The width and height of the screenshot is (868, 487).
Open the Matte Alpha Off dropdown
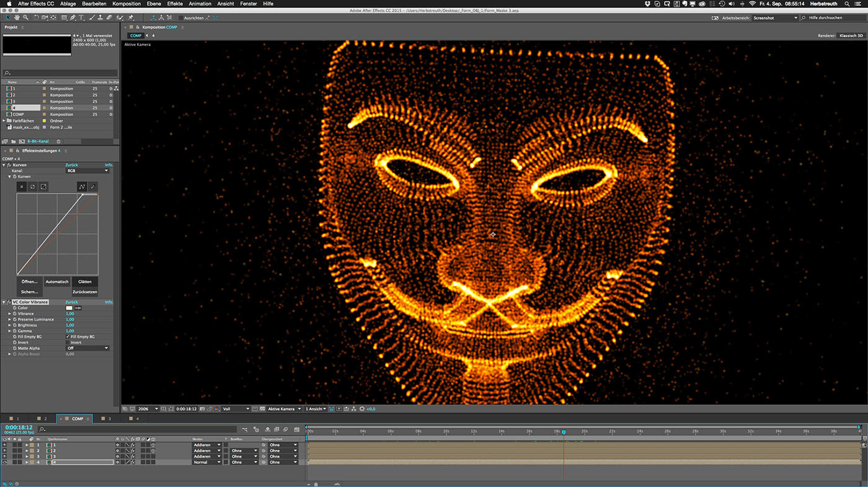point(87,348)
